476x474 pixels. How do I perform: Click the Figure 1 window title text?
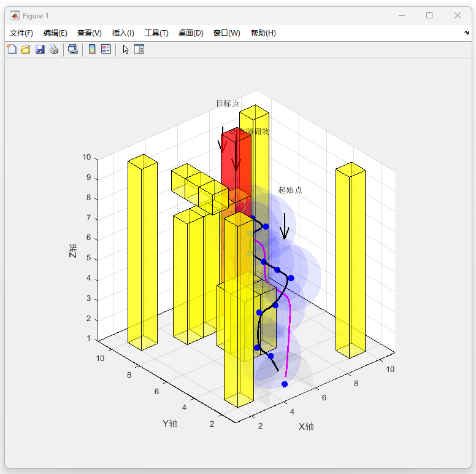(x=36, y=16)
